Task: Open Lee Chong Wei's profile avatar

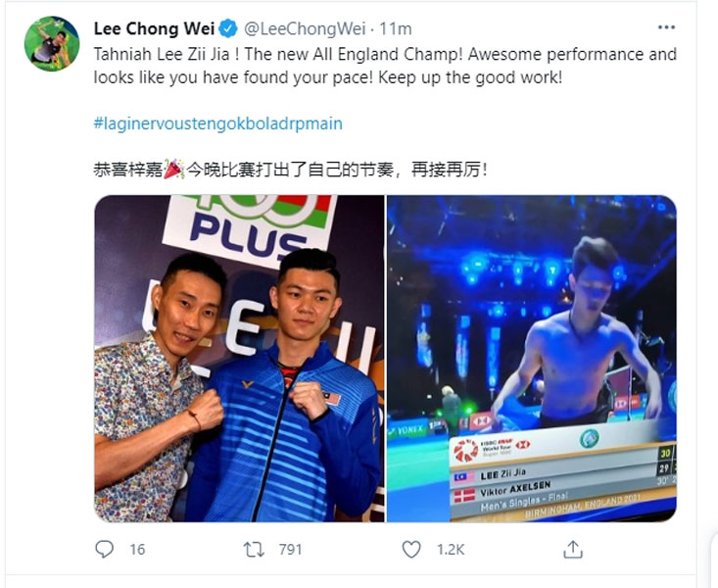Action: pos(52,44)
